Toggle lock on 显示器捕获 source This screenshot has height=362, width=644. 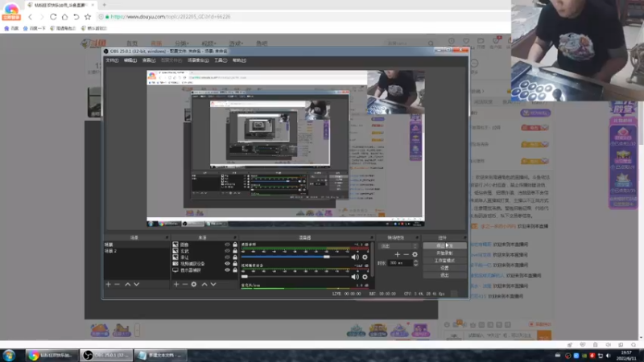click(235, 270)
